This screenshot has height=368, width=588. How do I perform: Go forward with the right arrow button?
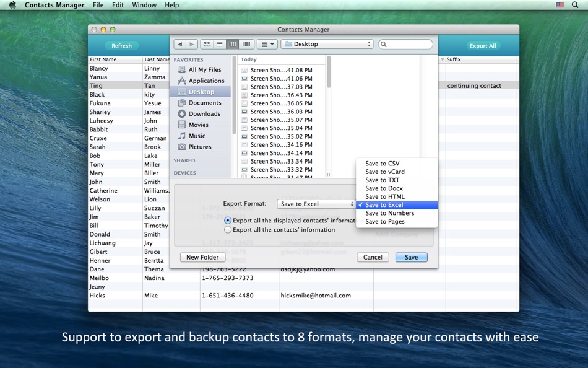coord(192,45)
